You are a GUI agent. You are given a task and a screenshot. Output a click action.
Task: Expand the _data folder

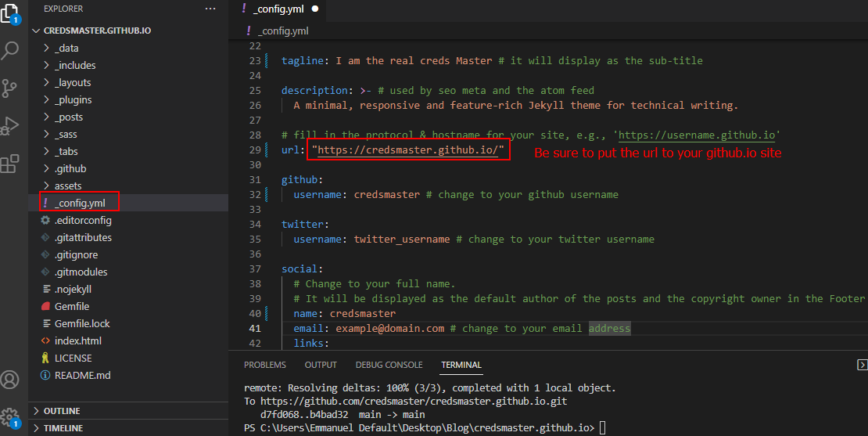coord(46,49)
